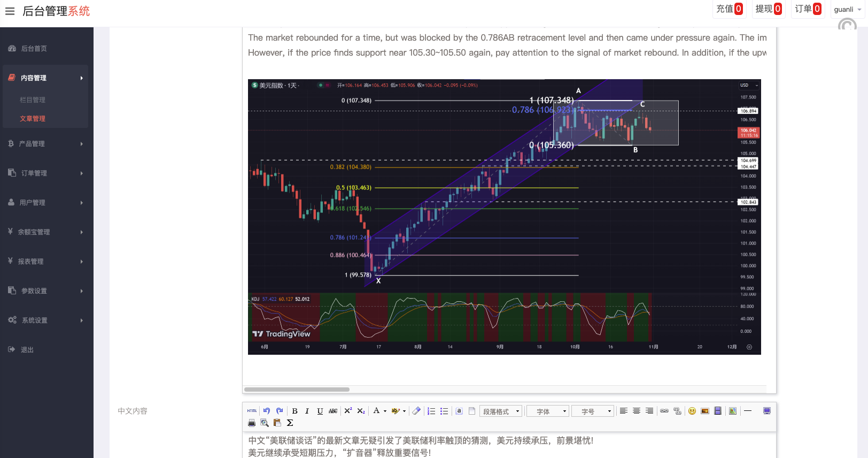Click the editor horizontal scrollbar
Screen dimensions: 868x458
[x=297, y=390]
